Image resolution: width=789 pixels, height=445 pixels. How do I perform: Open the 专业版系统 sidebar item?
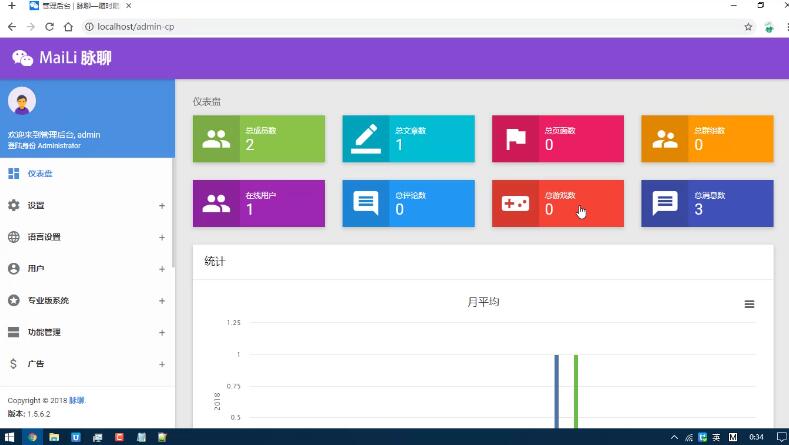click(48, 301)
